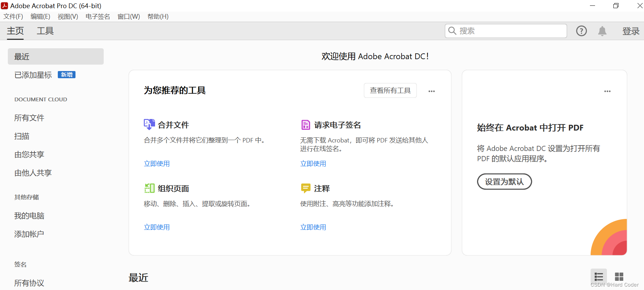644x290 pixels.
Task: Click the Request E-signature (请求电子签名) icon
Action: click(x=306, y=125)
